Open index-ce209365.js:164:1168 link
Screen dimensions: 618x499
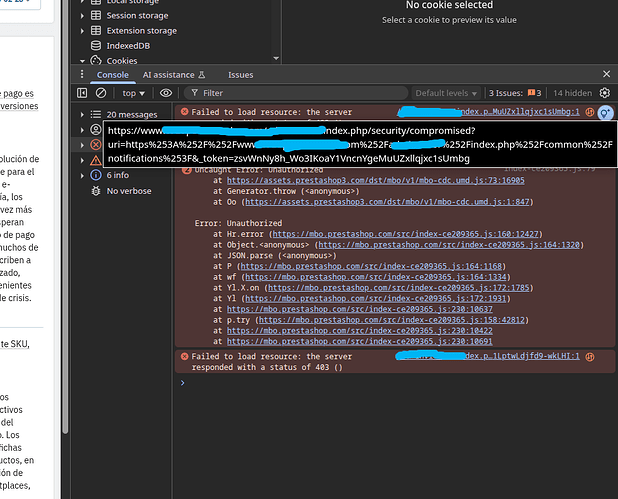tap(371, 266)
